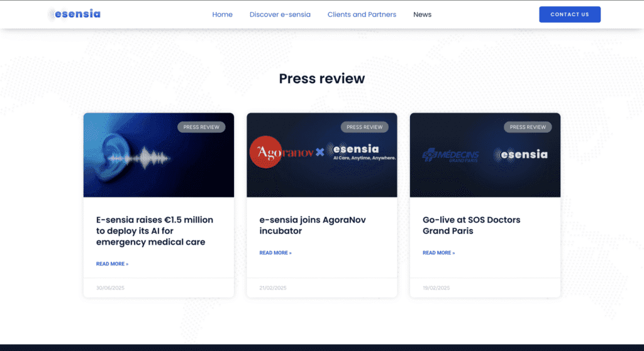Open 'E-sensia raises €1.5 million' article title
Screen dimensions: 644x351
[x=155, y=231]
